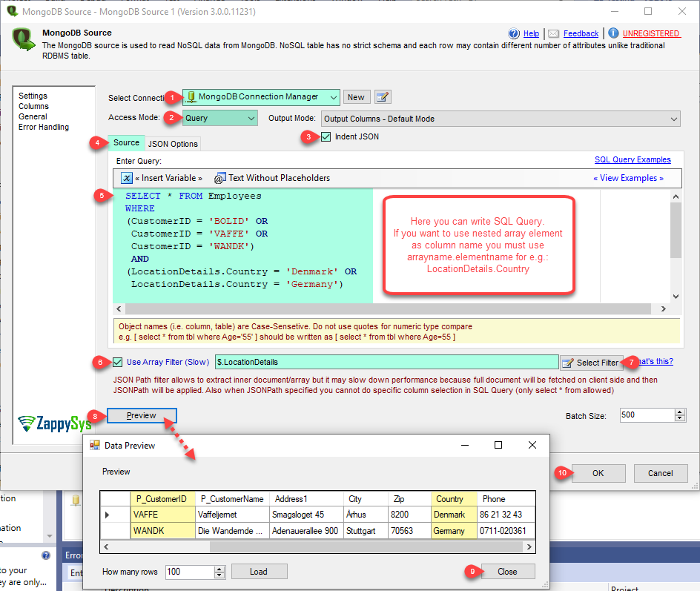This screenshot has width=700, height=591.
Task: Click the VAFFE cell in preview grid
Action: click(162, 515)
